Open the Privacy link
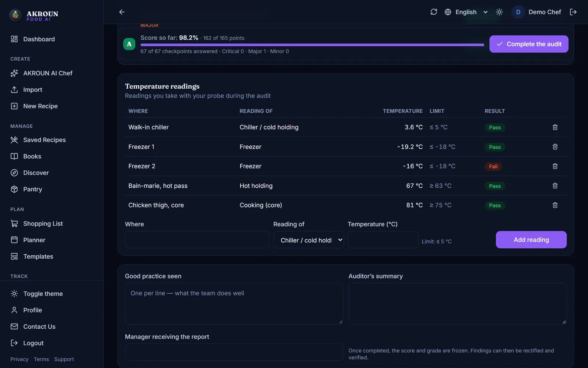The image size is (588, 368). click(19, 359)
